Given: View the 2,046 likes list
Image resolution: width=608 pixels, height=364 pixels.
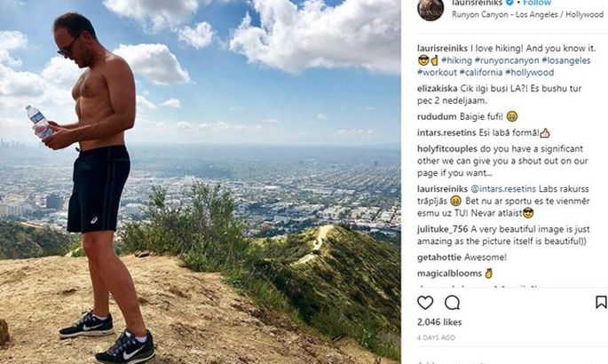Looking at the screenshot, I should tap(439, 322).
